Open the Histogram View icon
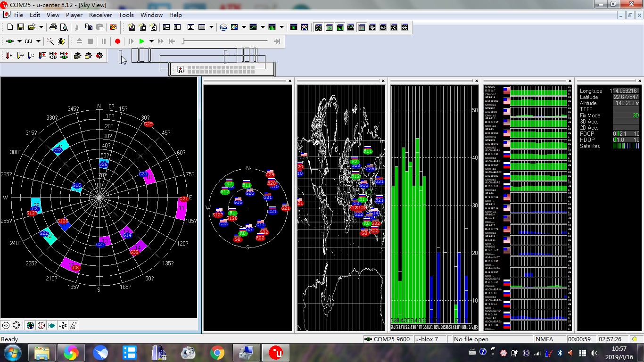This screenshot has height=362, width=644. click(x=272, y=27)
